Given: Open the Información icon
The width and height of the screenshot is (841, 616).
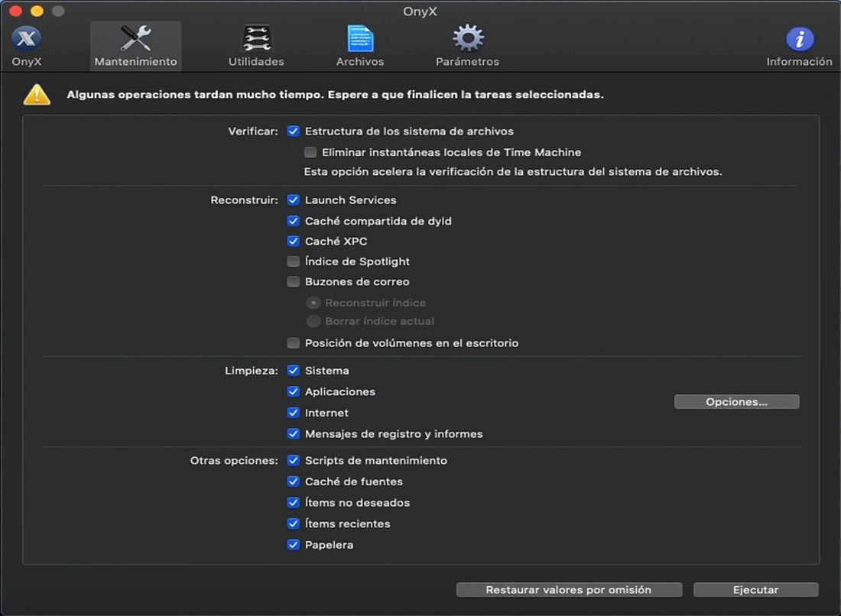Looking at the screenshot, I should click(799, 39).
